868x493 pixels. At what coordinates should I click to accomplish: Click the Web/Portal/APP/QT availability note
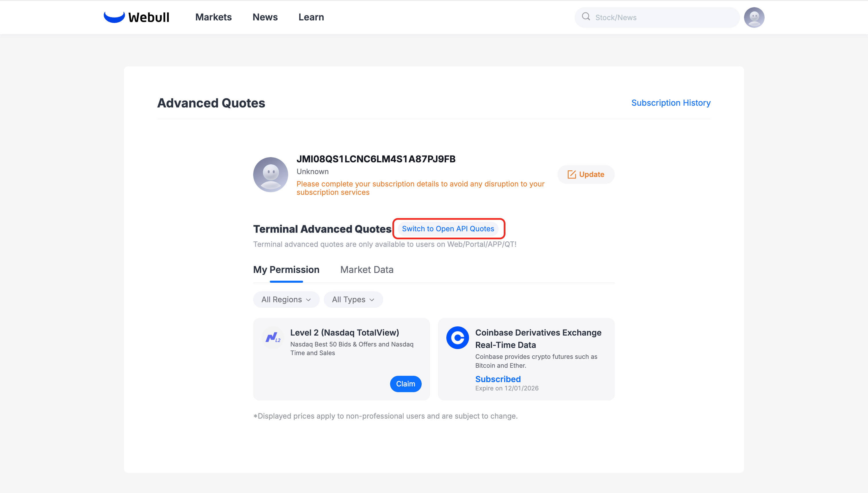pos(385,244)
